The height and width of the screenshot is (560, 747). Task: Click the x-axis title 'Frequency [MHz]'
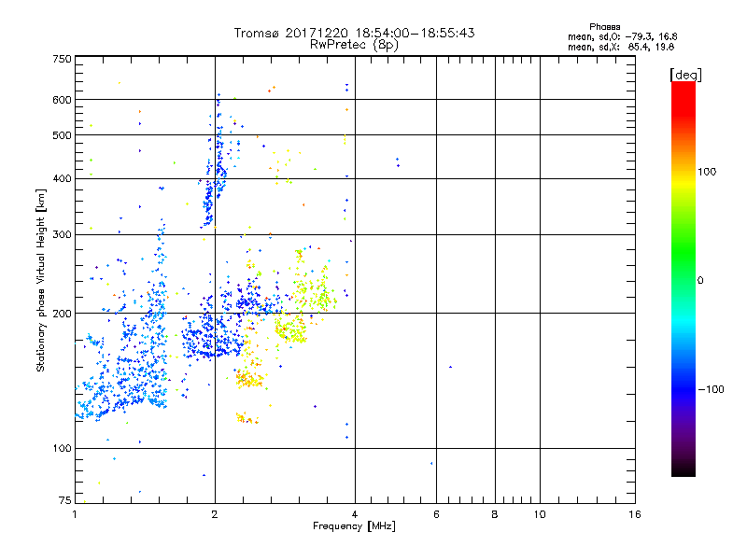pyautogui.click(x=354, y=526)
